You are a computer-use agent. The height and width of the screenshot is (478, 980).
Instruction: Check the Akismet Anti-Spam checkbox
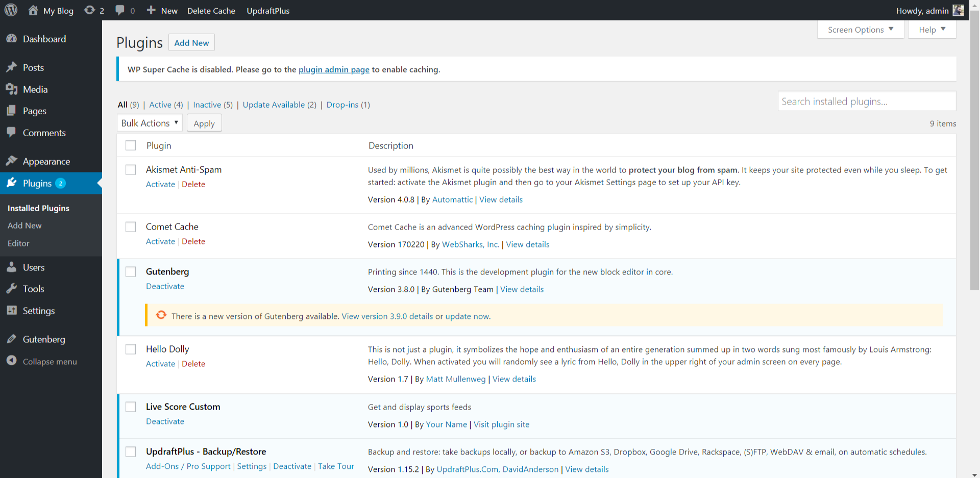[131, 170]
